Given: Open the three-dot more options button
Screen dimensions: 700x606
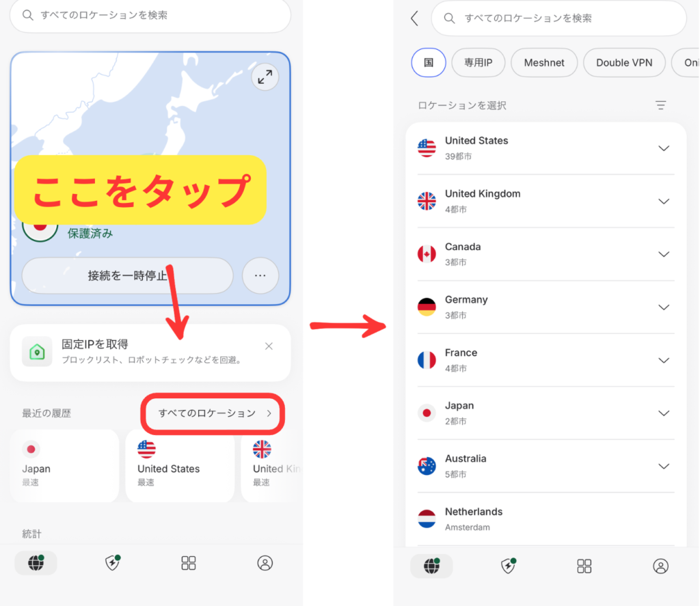Looking at the screenshot, I should [x=260, y=275].
